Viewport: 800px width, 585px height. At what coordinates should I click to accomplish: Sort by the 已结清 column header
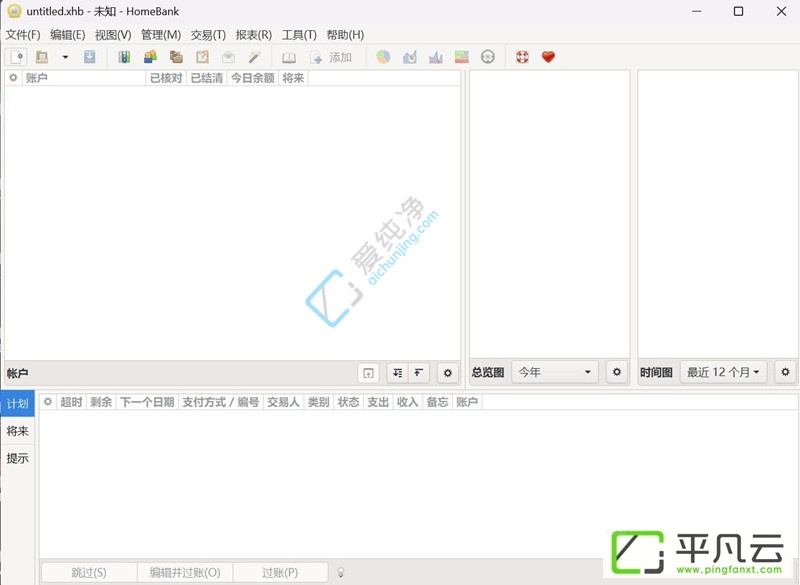click(207, 78)
